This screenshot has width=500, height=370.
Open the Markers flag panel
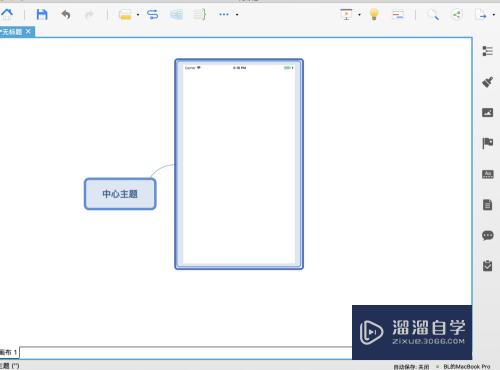487,143
